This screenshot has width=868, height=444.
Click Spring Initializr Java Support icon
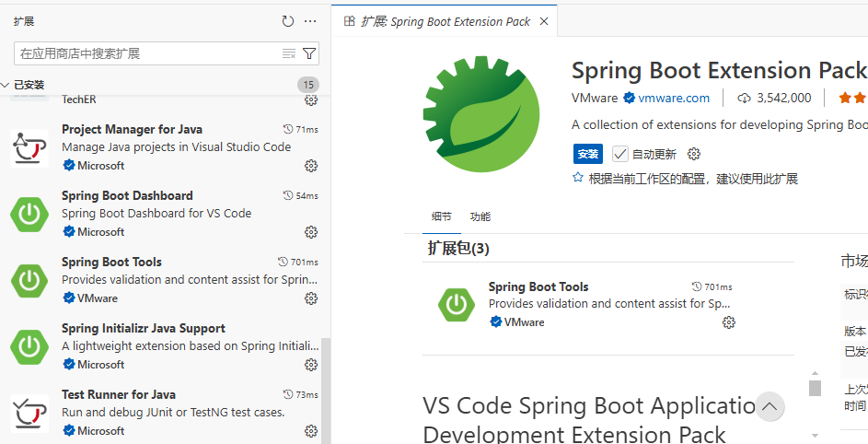[29, 346]
